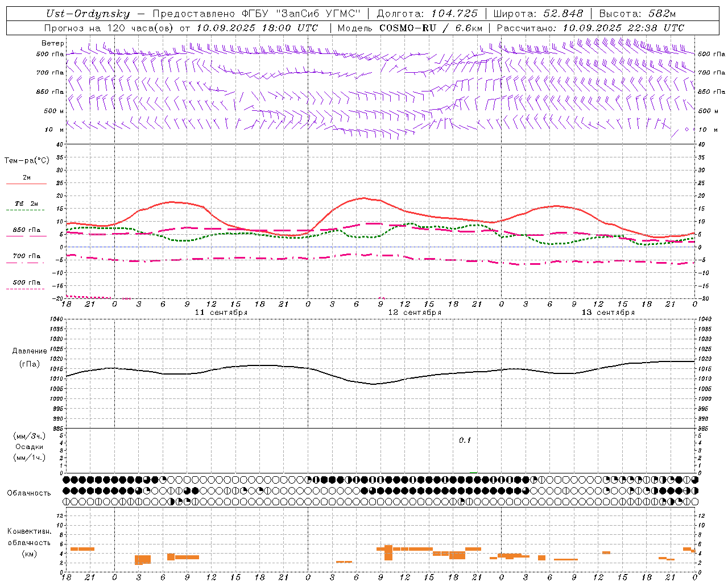
Task: Click the 2м temperature legend entry
Action: 26,178
